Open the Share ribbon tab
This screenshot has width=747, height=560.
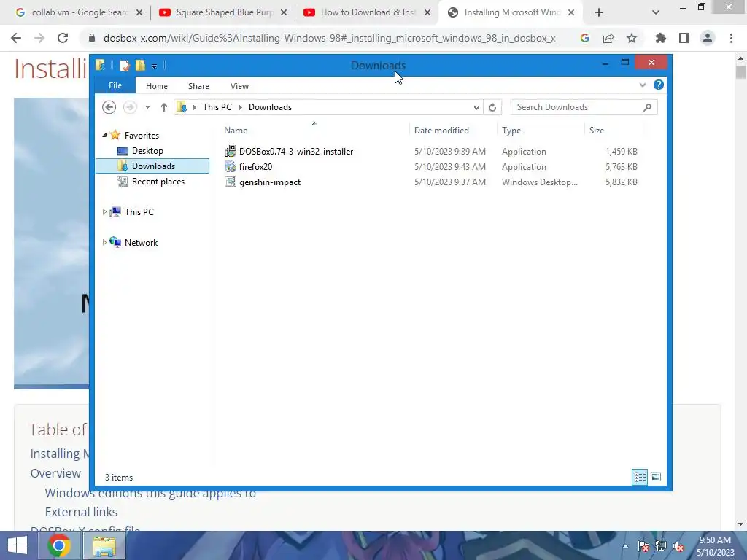pos(198,86)
